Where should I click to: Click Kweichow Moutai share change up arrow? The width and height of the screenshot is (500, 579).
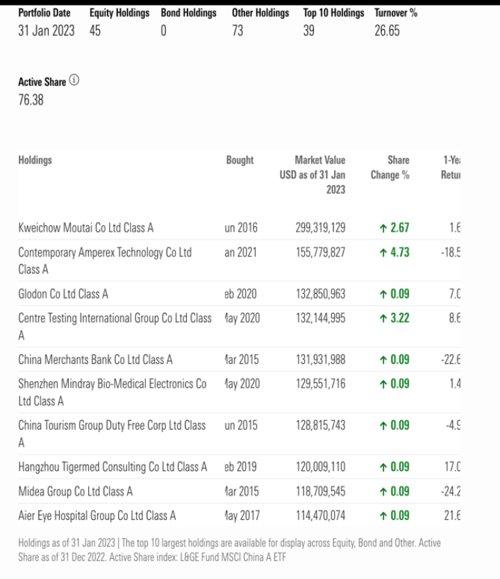[383, 228]
